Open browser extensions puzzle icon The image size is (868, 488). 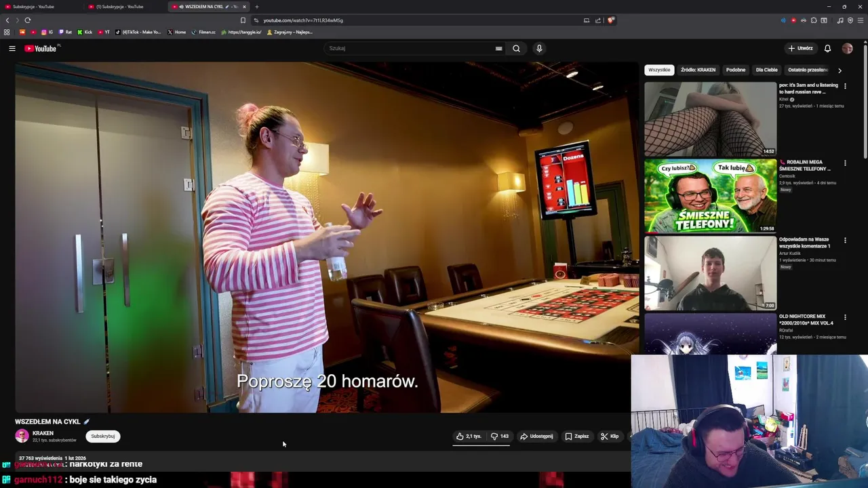[814, 20]
